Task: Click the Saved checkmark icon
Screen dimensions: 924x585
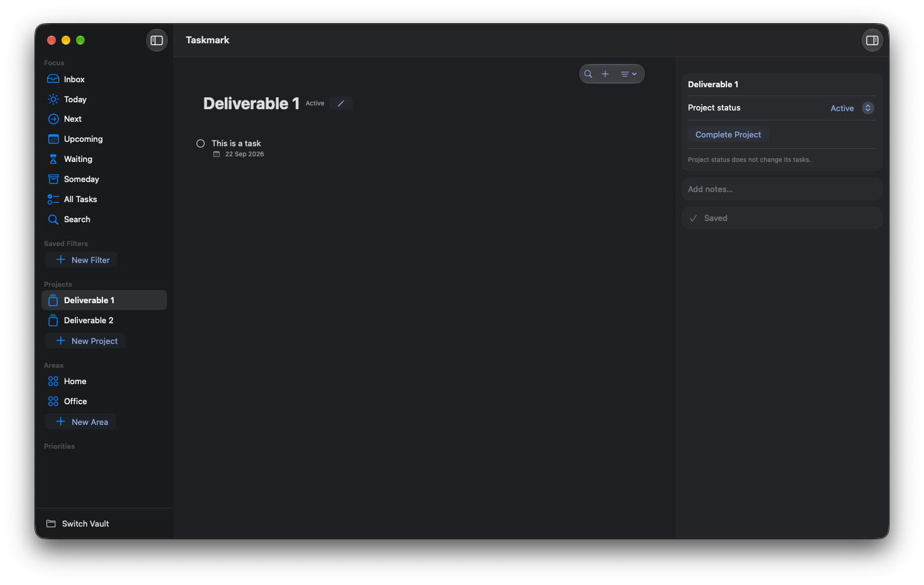Action: tap(694, 218)
